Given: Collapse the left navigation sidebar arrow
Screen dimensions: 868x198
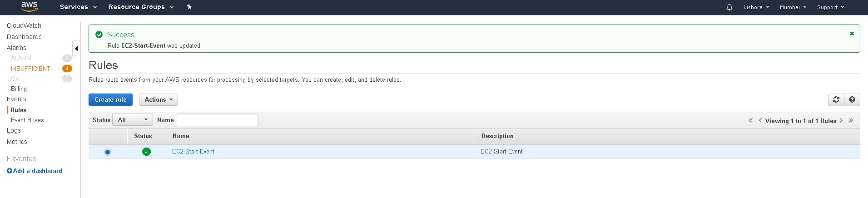Looking at the screenshot, I should pos(76,49).
